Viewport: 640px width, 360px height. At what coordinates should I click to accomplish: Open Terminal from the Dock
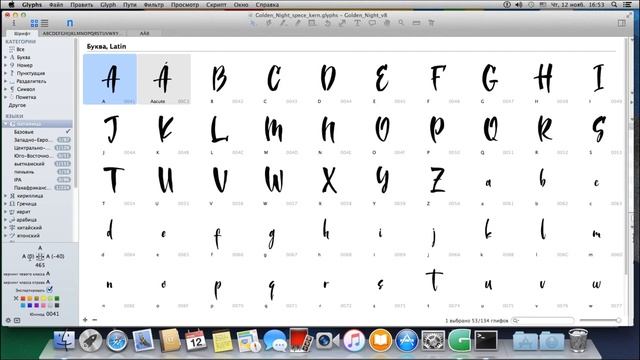coord(486,340)
